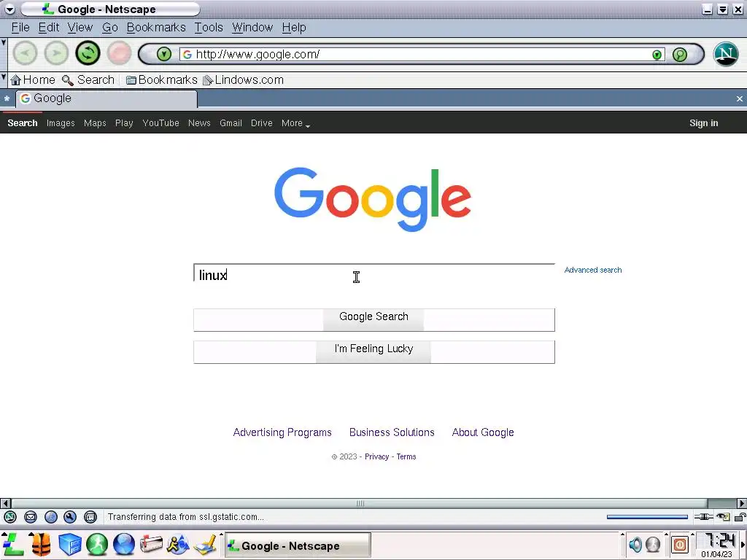Open the About Google link
This screenshot has height=560, width=747.
pos(483,432)
